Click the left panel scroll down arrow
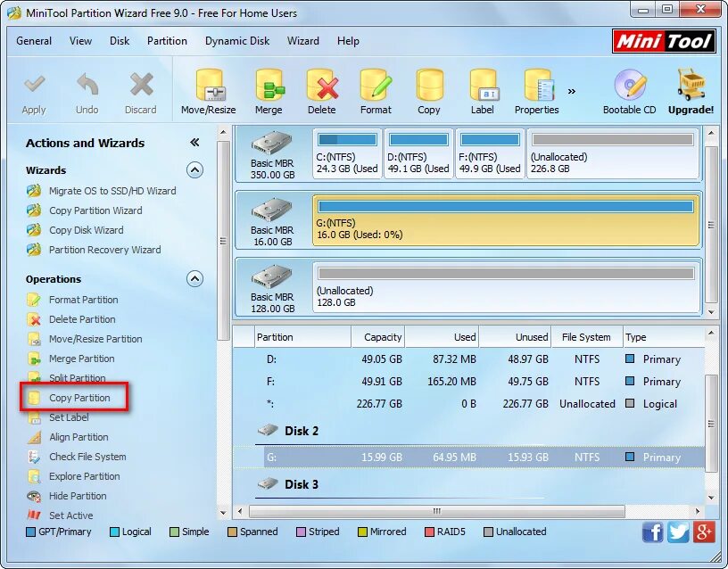The height and width of the screenshot is (569, 728). (223, 513)
